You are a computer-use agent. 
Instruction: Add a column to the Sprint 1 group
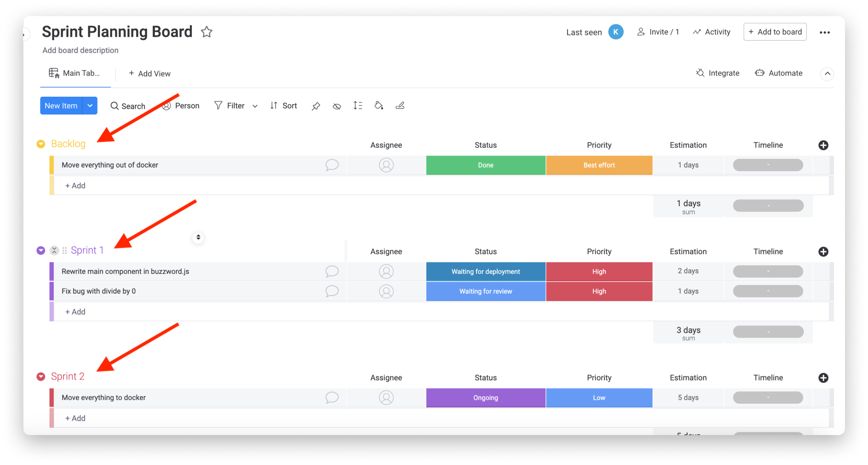(823, 251)
